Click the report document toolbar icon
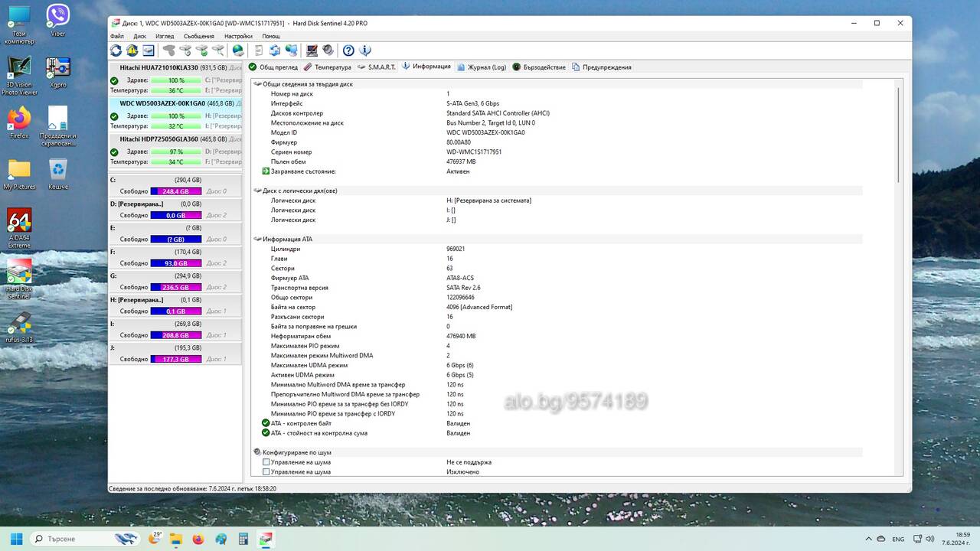Screen dimensions: 980x551 tap(258, 51)
